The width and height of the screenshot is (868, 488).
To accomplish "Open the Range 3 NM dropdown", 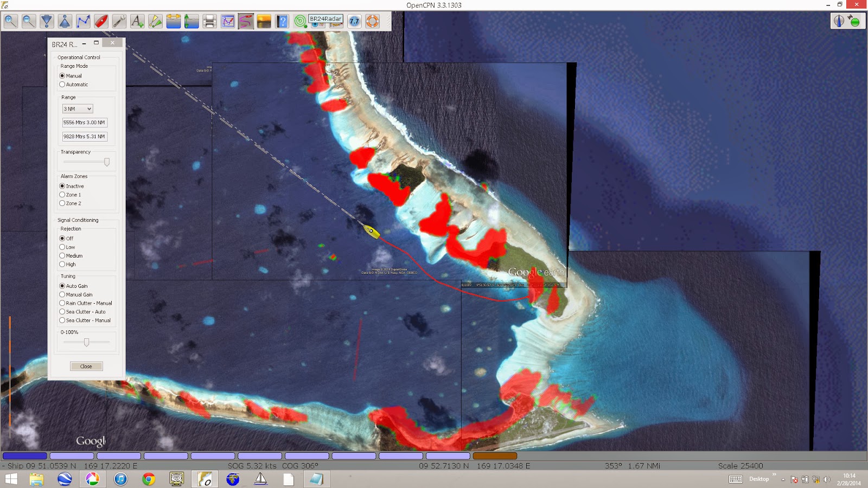I will [x=78, y=109].
